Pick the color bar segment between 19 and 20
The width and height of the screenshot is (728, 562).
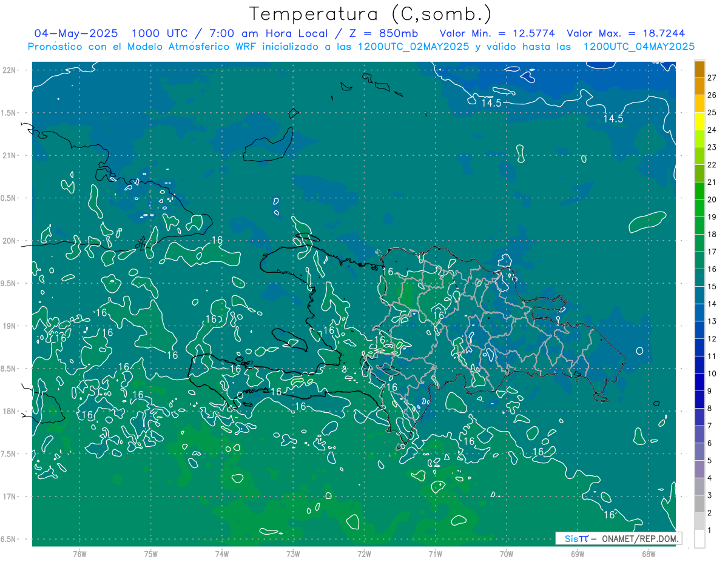click(x=699, y=209)
